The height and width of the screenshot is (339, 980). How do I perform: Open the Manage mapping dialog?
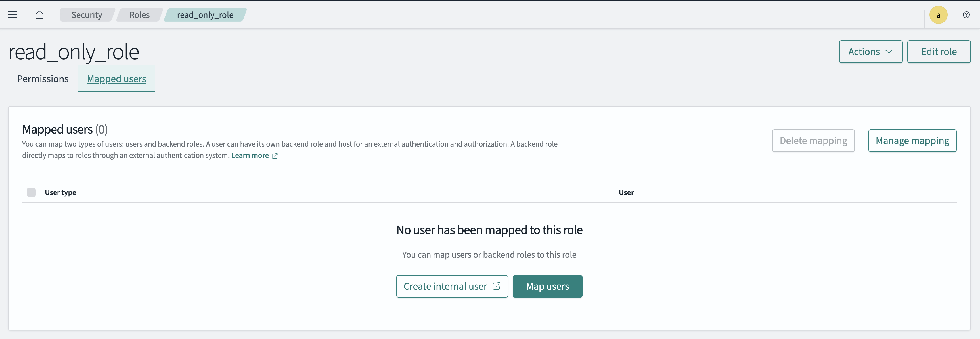tap(912, 140)
